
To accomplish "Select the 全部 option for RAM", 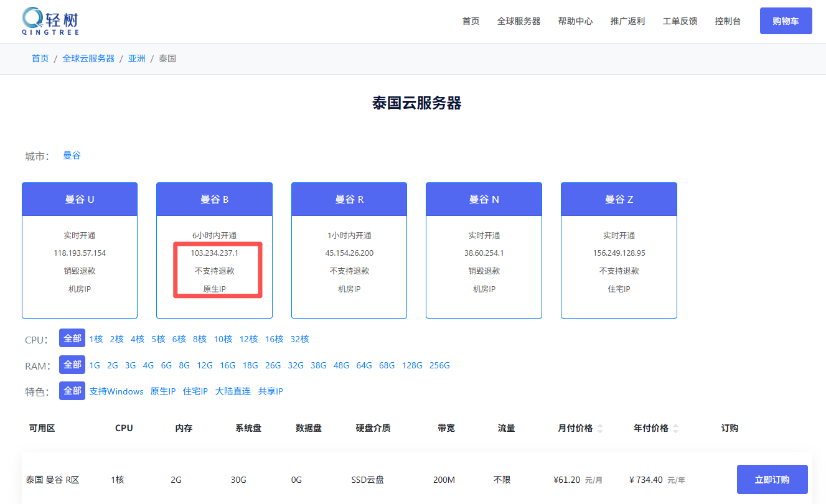I will (x=72, y=365).
